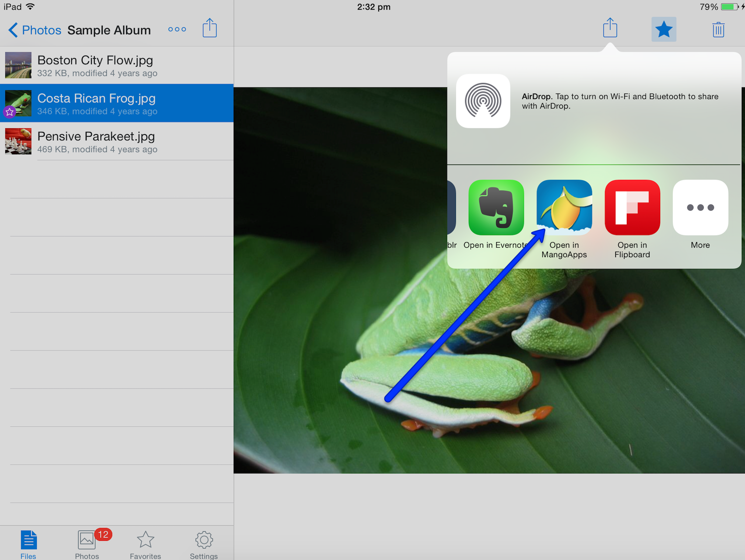Switch to the Photos tab
Image resolution: width=745 pixels, height=560 pixels.
pos(87,545)
